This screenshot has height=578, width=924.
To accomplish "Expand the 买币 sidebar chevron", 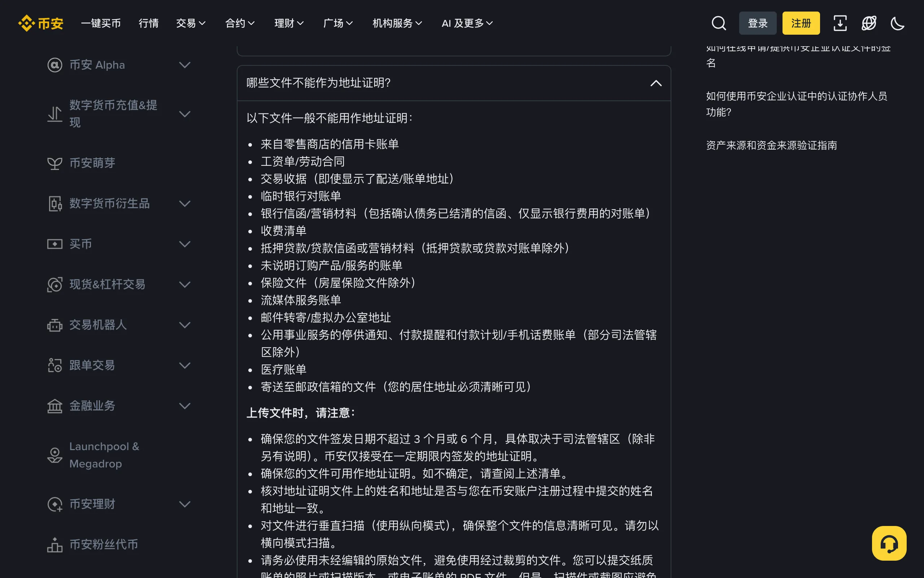I will pos(185,244).
